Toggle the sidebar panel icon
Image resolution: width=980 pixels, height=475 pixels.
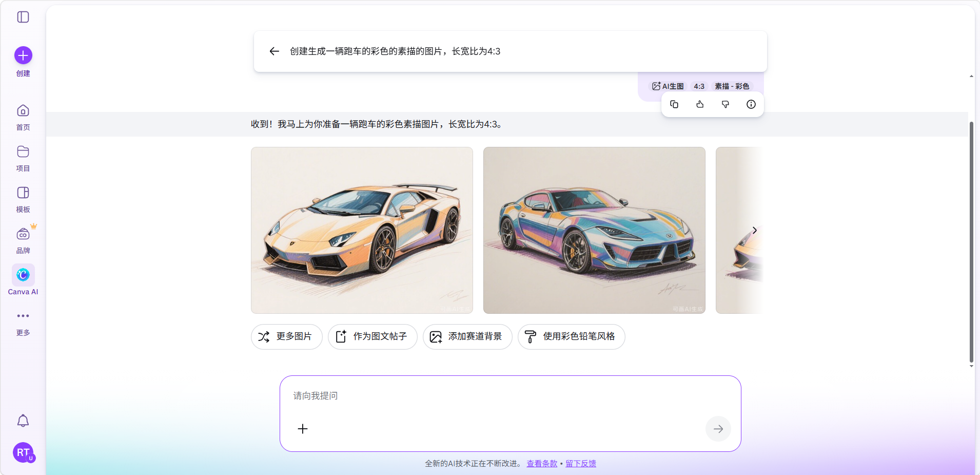click(23, 17)
